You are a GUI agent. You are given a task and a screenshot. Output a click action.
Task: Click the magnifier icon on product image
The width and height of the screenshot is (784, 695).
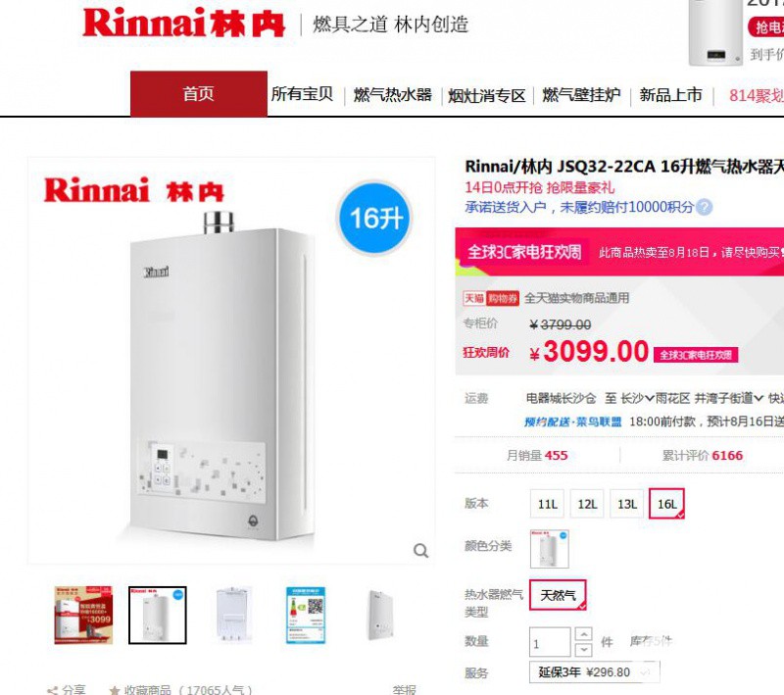coord(421,551)
